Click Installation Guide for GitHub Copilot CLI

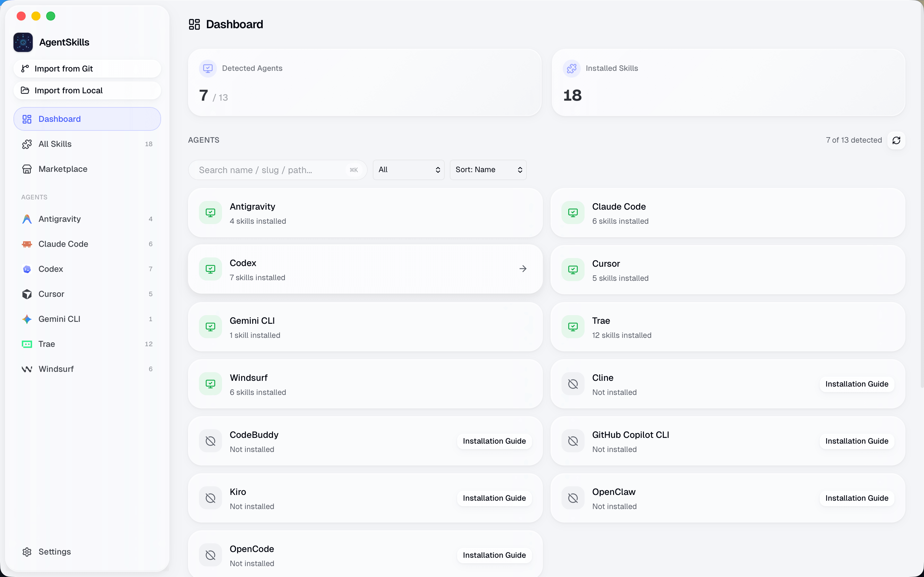pos(856,441)
